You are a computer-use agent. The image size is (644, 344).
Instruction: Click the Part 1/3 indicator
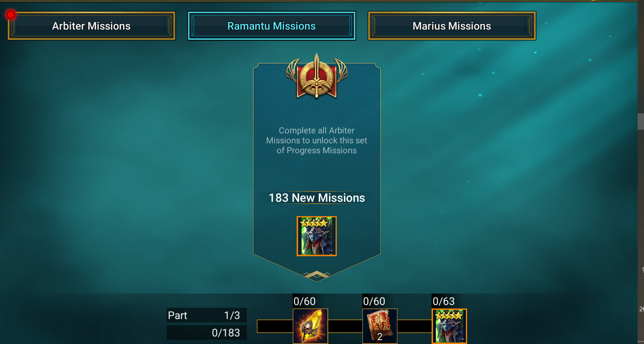(x=206, y=315)
